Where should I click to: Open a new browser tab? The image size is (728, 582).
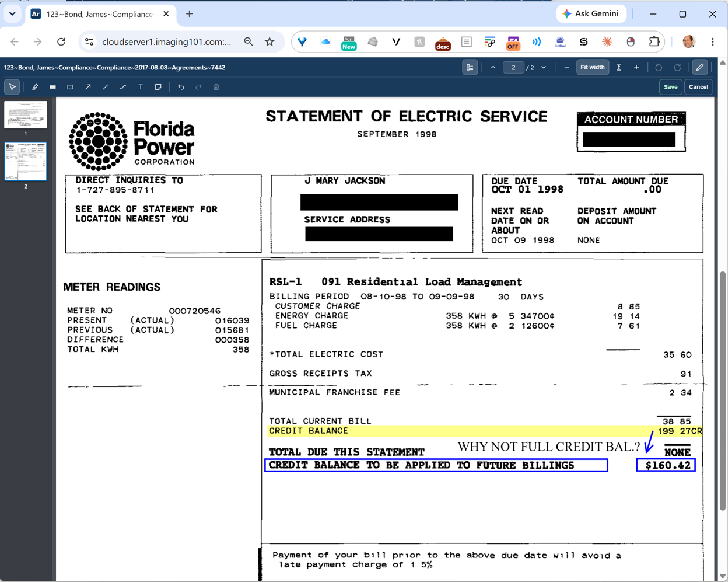pos(190,14)
